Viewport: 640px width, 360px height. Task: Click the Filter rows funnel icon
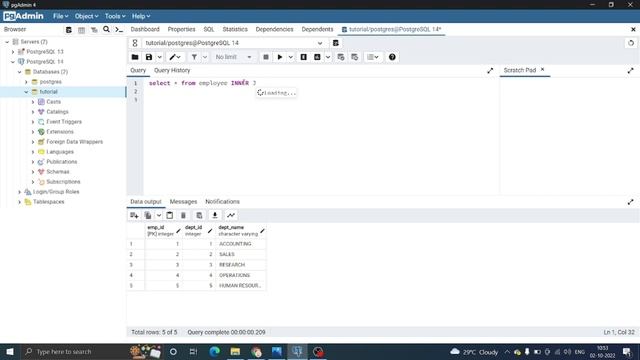194,57
